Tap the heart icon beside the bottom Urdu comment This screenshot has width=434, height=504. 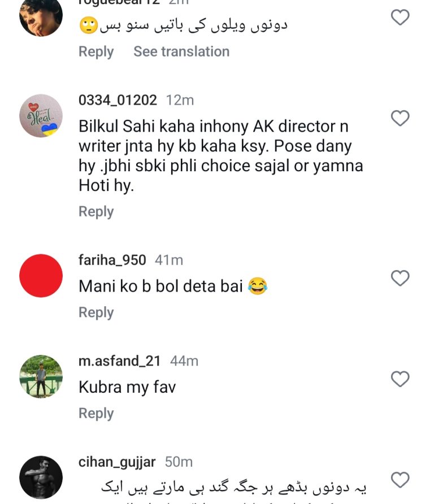coord(400,479)
